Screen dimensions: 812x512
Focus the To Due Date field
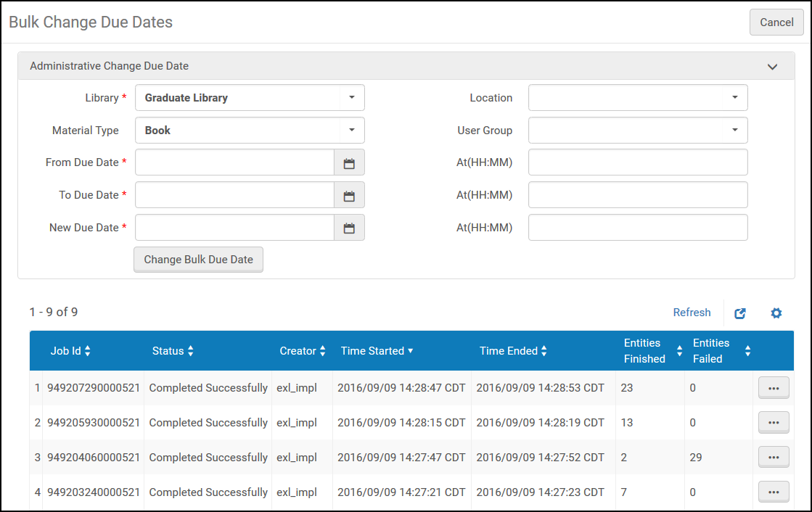pyautogui.click(x=234, y=195)
